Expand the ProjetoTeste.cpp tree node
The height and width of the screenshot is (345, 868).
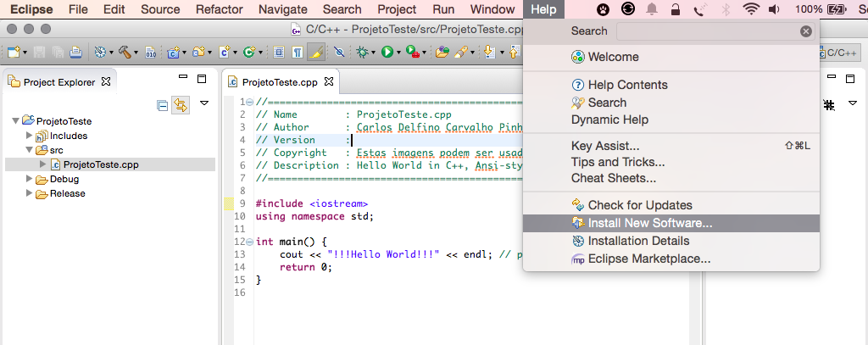(x=42, y=164)
